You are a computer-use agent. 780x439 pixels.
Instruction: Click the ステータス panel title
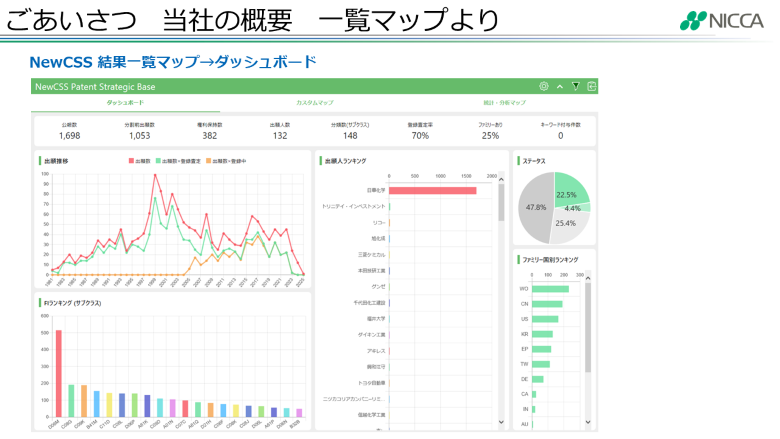(534, 161)
